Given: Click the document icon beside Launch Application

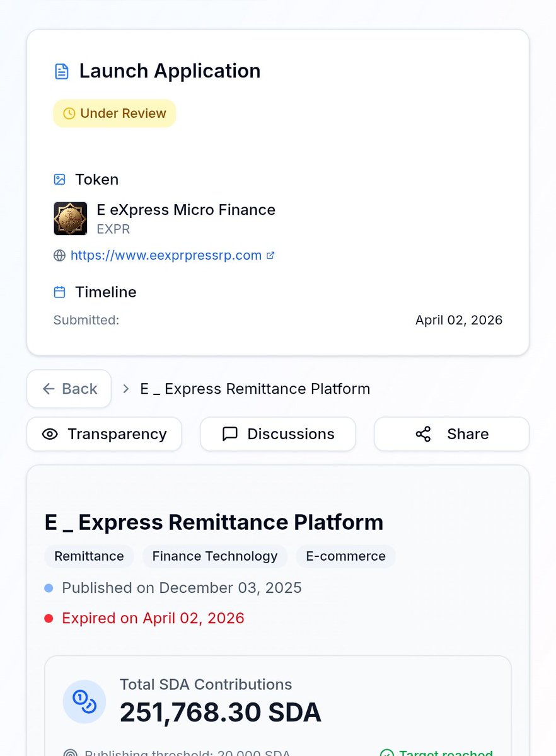Looking at the screenshot, I should (x=61, y=71).
